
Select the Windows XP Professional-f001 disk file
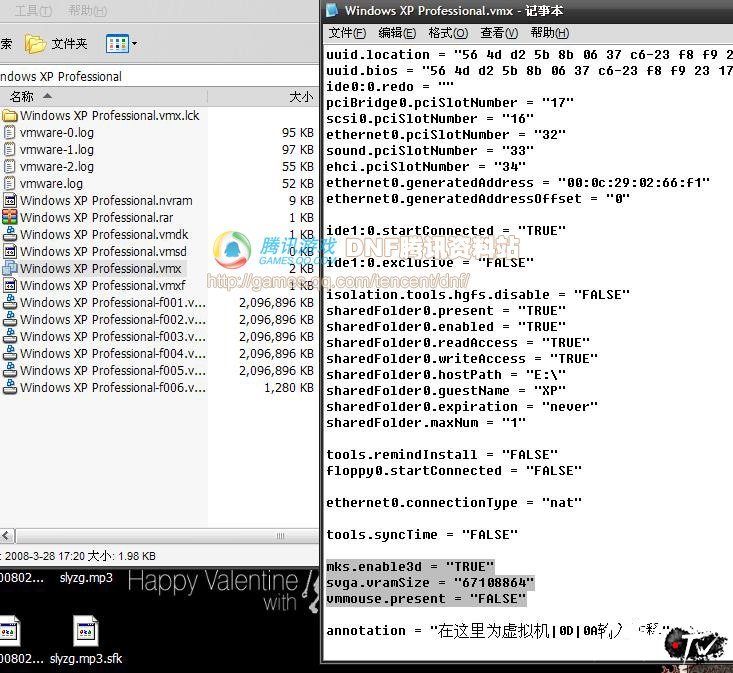coord(112,302)
